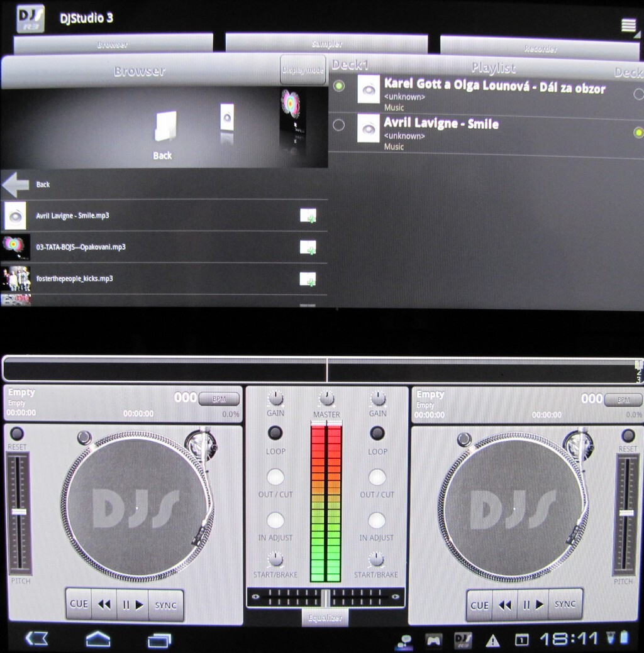Viewport: 644px width, 653px height.
Task: Open the overflow menu icon at top right
Action: 628,25
